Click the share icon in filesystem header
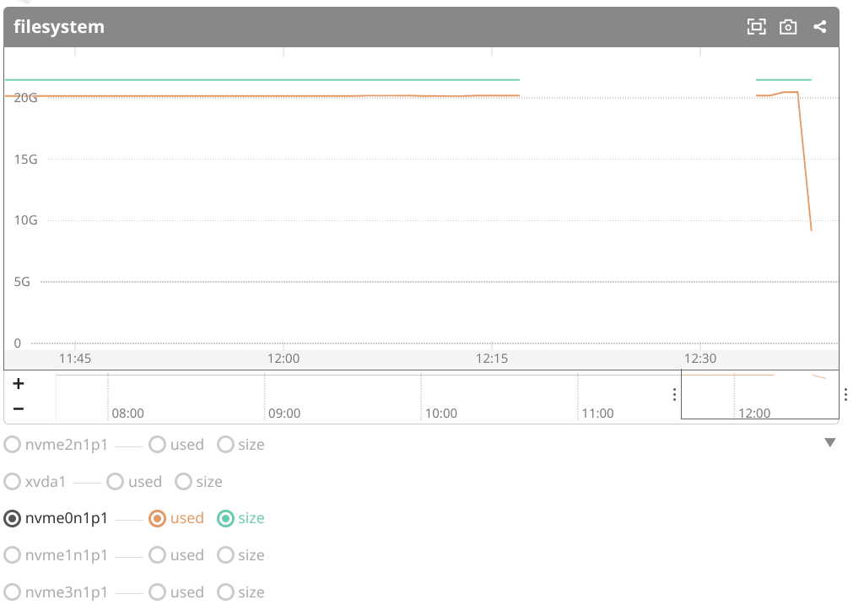The image size is (864, 616). (x=819, y=27)
